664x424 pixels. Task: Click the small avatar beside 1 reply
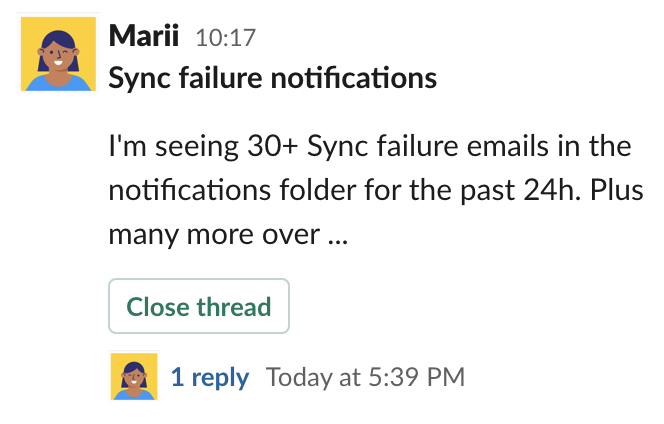click(x=134, y=377)
